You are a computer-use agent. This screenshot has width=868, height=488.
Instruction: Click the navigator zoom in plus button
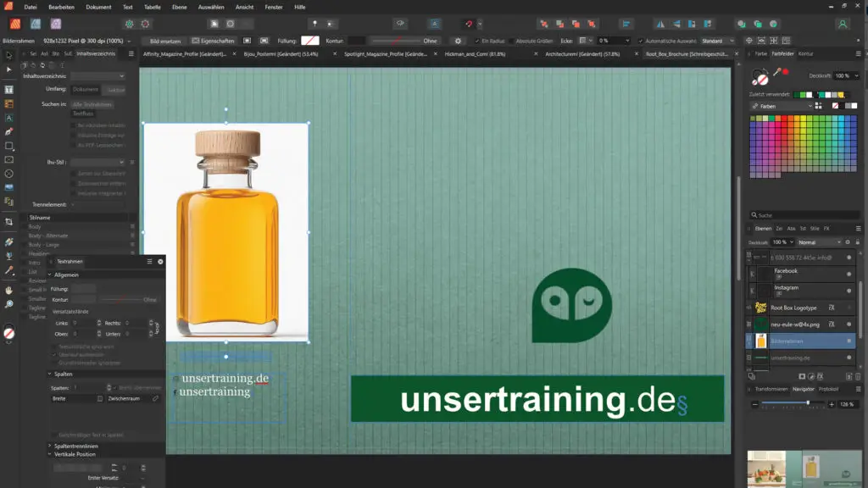[x=832, y=404]
